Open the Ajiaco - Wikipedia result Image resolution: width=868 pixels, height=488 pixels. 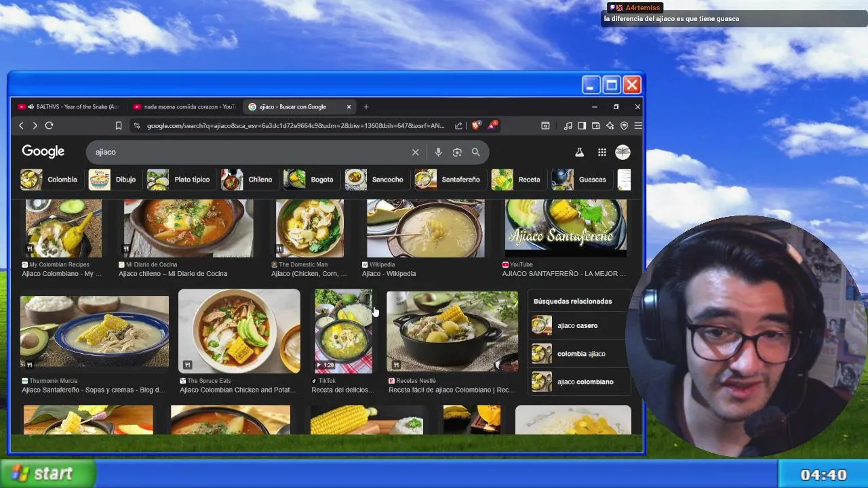click(389, 274)
